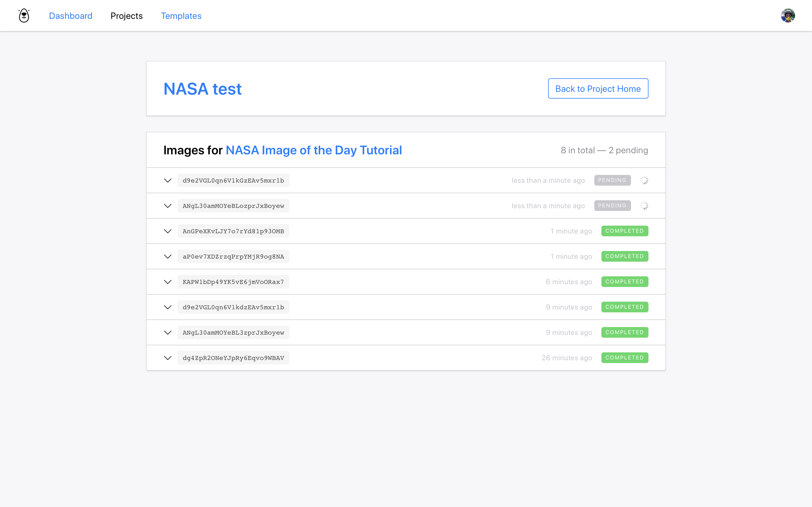Expand image row d9e2VGL0qn6V1kGzEAv5mxr1b
This screenshot has height=507, width=812.
(168, 180)
